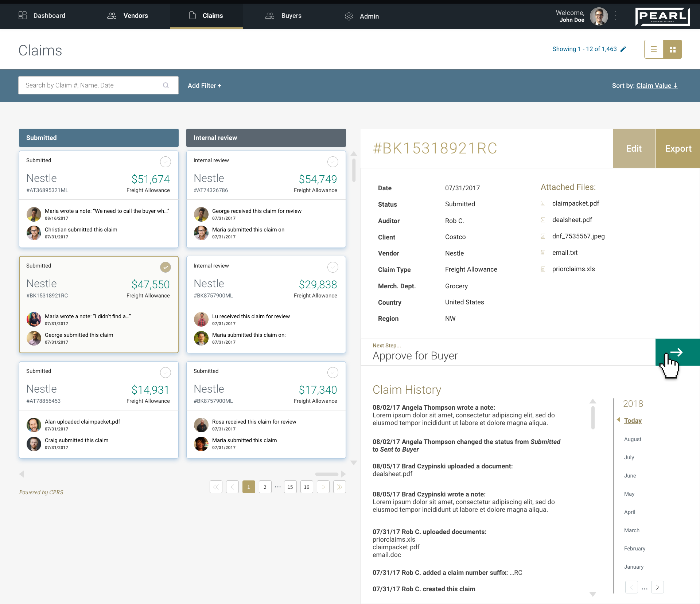Screen dimensions: 700x604
Task: Jump to March in timeline
Action: 632,530
